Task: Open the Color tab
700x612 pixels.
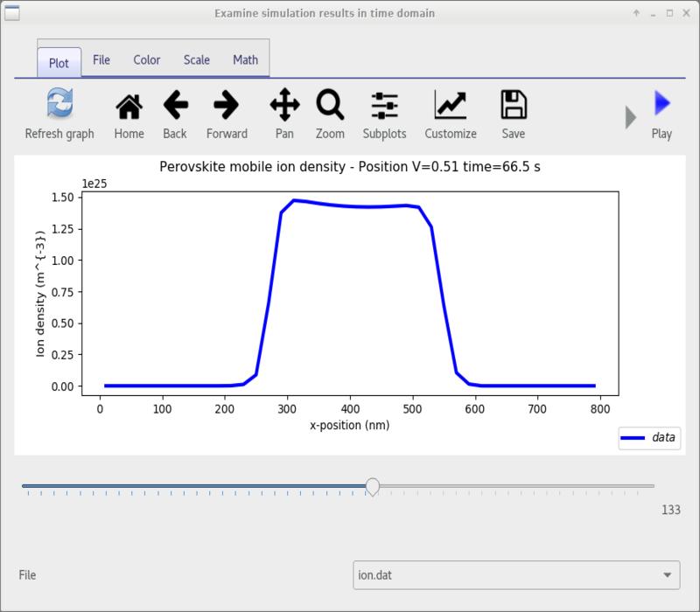Action: click(146, 59)
